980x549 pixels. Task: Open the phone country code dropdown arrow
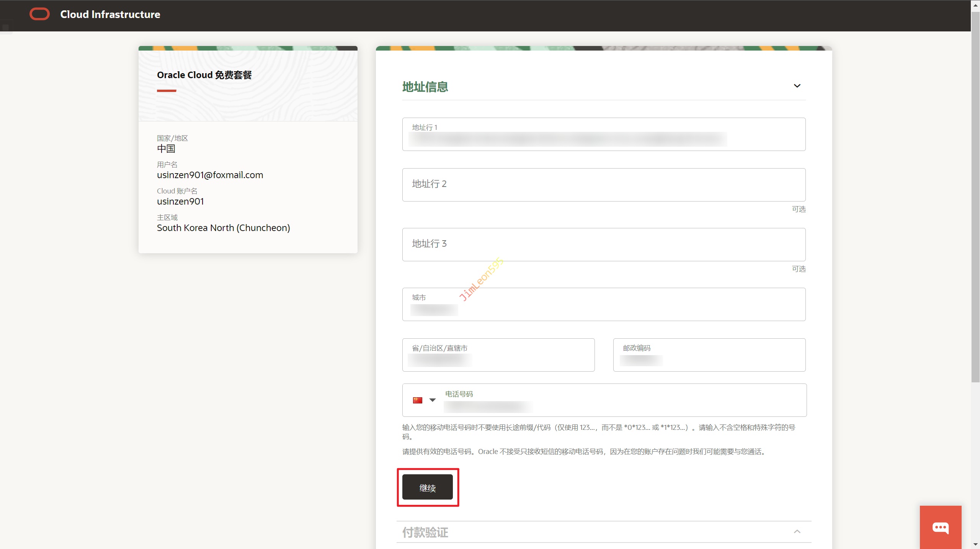tap(433, 400)
